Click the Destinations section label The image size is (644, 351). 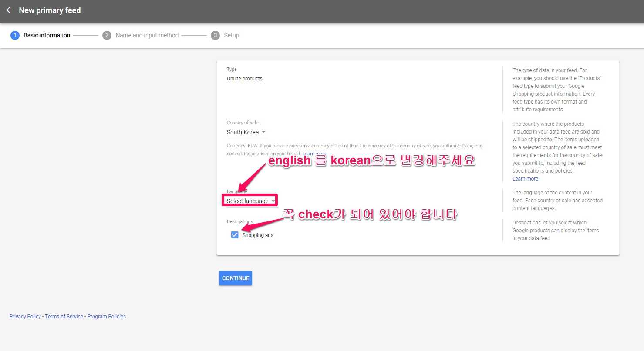tap(239, 221)
